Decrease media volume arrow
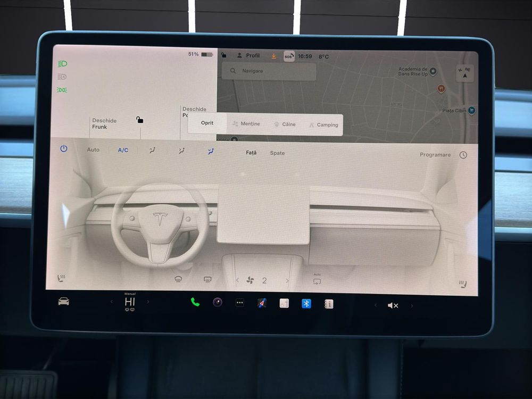 pyautogui.click(x=375, y=305)
